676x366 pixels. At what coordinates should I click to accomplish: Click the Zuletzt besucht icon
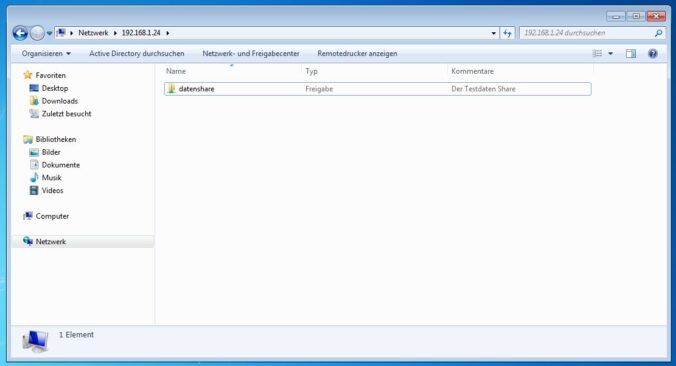[x=34, y=114]
